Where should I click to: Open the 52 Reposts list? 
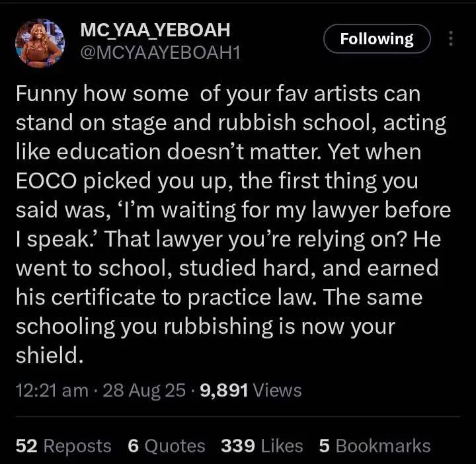click(x=63, y=446)
